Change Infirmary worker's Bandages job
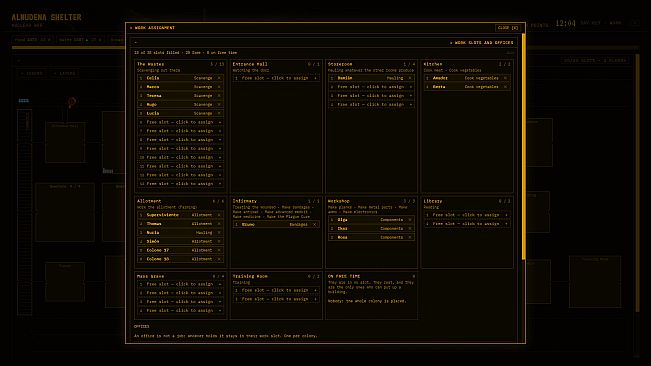The image size is (651, 366). tap(299, 224)
